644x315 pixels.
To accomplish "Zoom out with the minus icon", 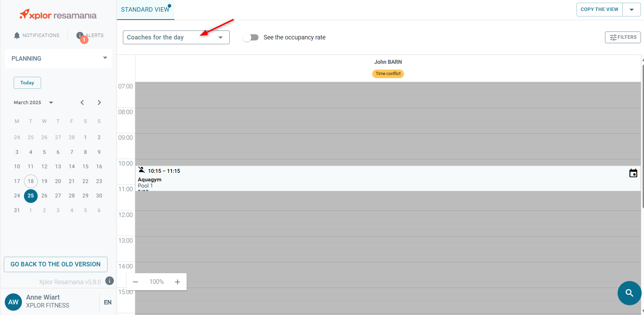I will pyautogui.click(x=135, y=282).
